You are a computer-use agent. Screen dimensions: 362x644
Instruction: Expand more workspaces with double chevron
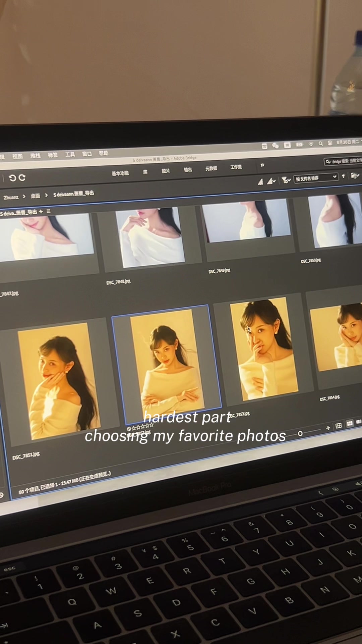[262, 165]
